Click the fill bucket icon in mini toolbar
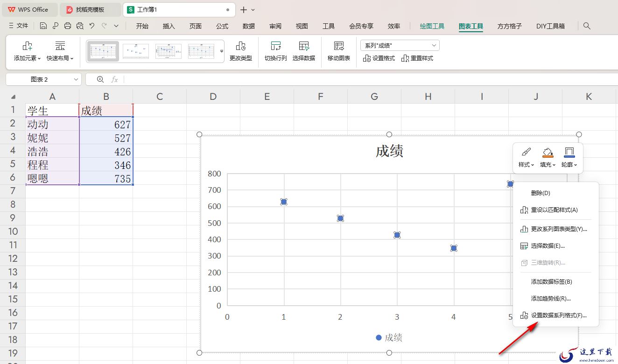618x364 pixels. (x=548, y=152)
